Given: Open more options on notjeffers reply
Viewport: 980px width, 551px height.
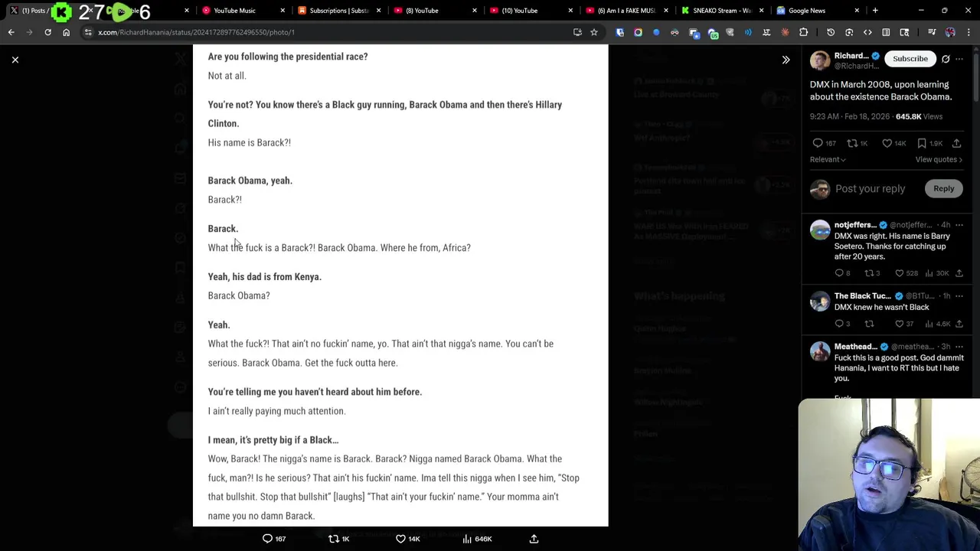Looking at the screenshot, I should click(x=959, y=225).
